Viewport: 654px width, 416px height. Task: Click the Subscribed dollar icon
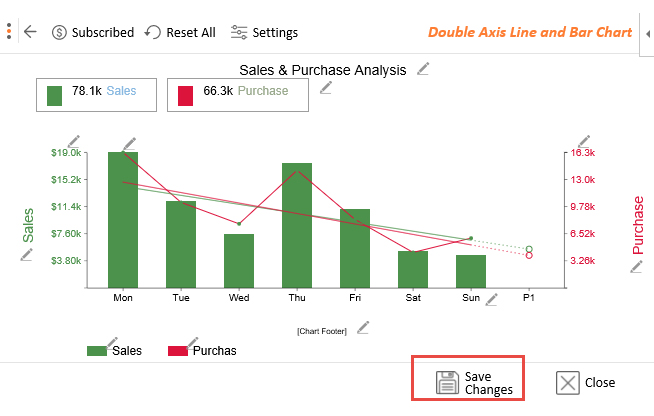[x=59, y=33]
